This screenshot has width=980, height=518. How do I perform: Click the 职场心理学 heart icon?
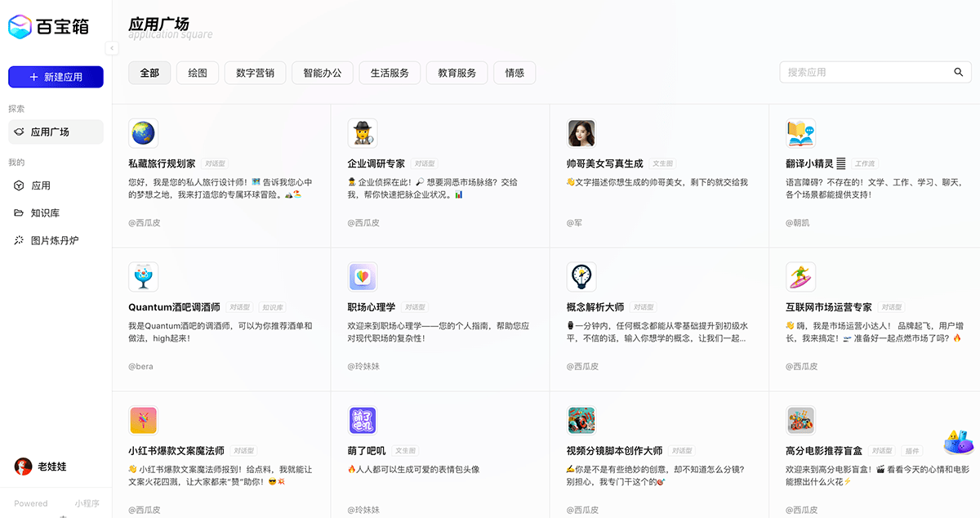coord(362,276)
